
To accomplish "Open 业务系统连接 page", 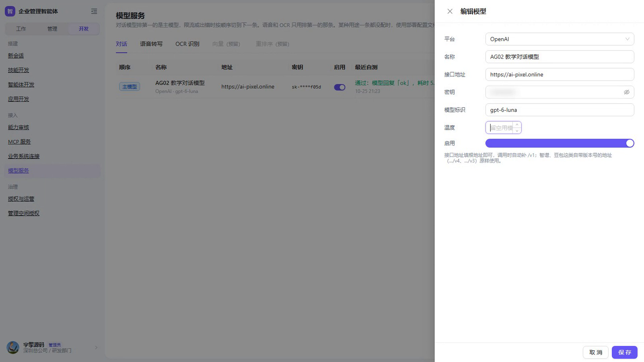I will coord(24,156).
